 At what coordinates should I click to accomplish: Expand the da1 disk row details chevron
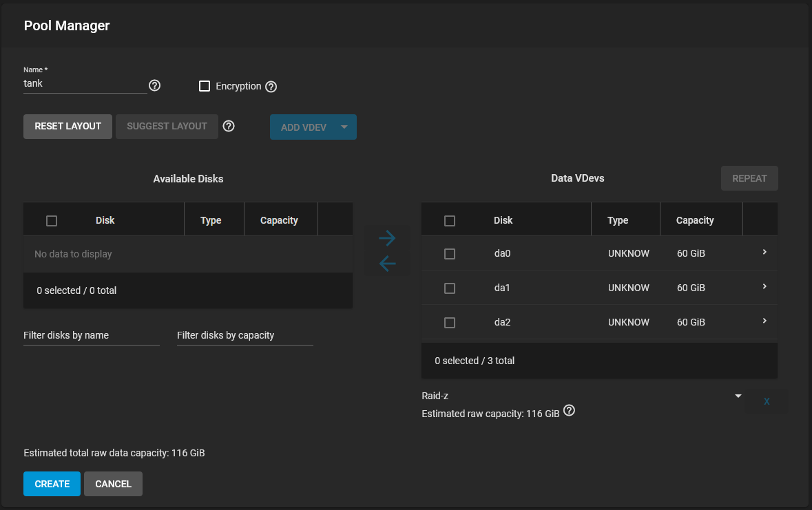[764, 286]
